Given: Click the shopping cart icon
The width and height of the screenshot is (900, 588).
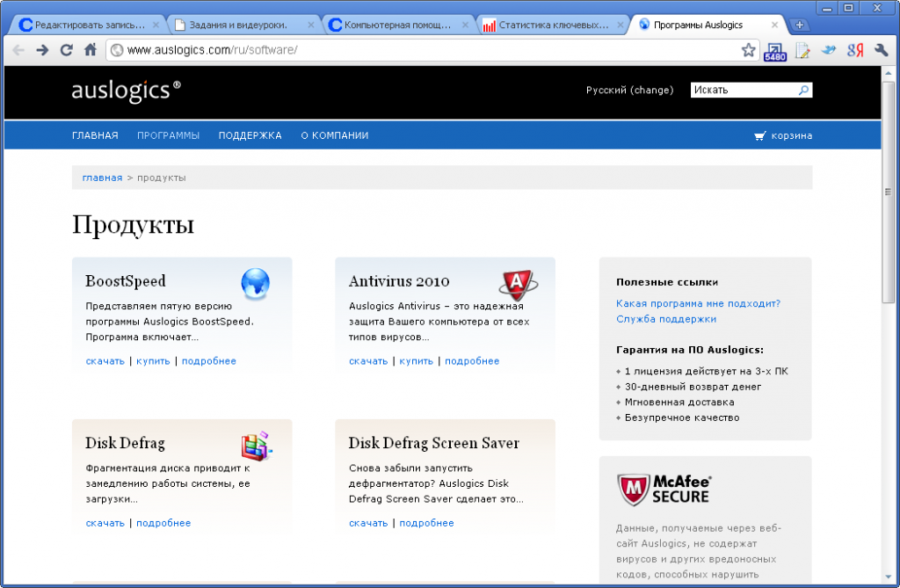Looking at the screenshot, I should coord(760,135).
